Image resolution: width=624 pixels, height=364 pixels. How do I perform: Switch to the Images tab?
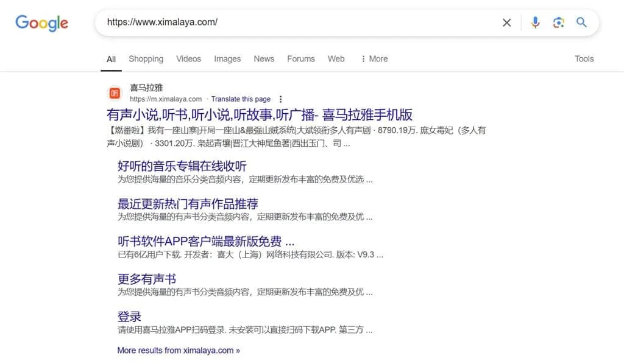pos(227,59)
